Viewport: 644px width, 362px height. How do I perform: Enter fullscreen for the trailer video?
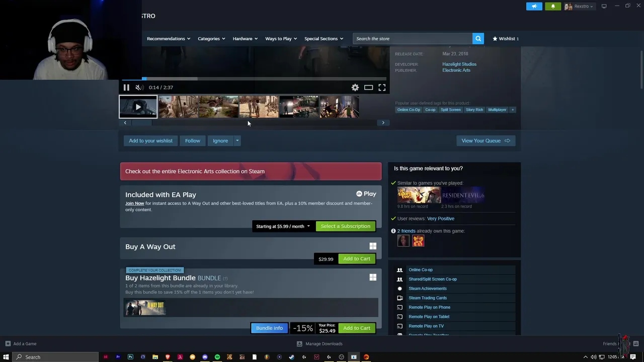[382, 87]
